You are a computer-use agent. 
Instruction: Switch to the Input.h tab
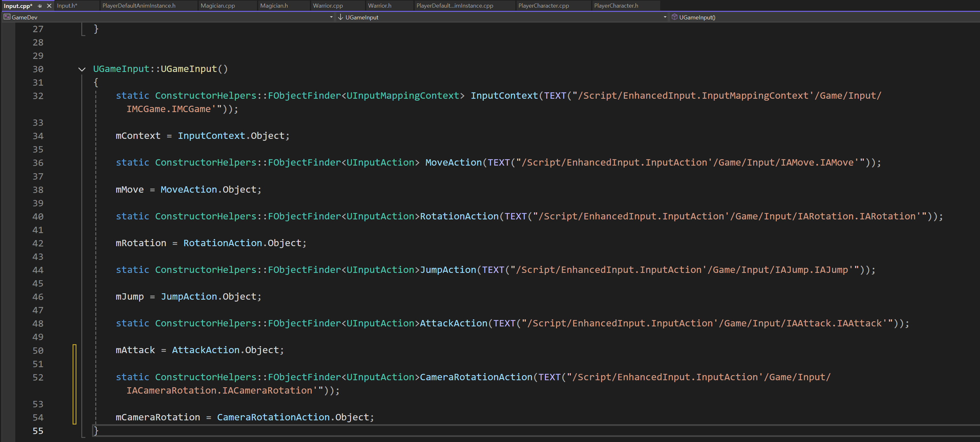[67, 6]
